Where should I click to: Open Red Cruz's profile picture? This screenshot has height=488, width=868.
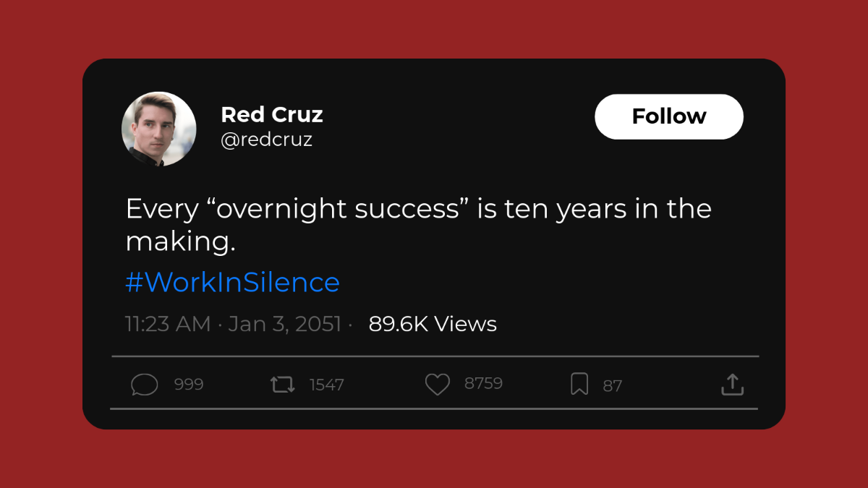click(x=159, y=129)
